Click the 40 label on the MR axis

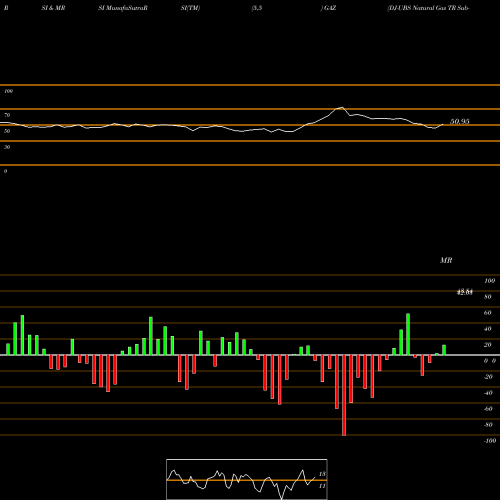point(488,329)
